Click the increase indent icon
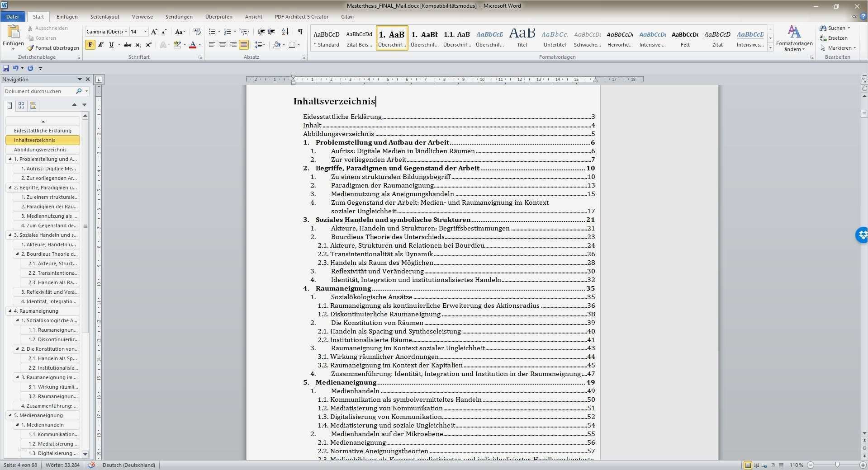868x470 pixels. coord(271,32)
